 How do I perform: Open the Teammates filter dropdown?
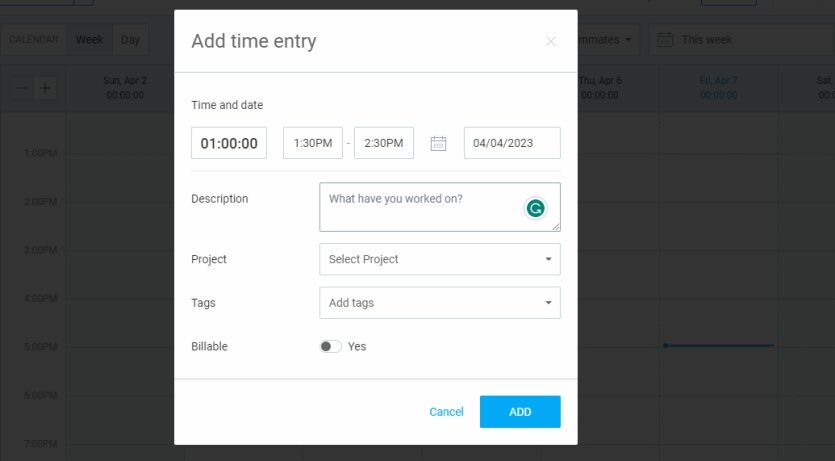pos(606,40)
